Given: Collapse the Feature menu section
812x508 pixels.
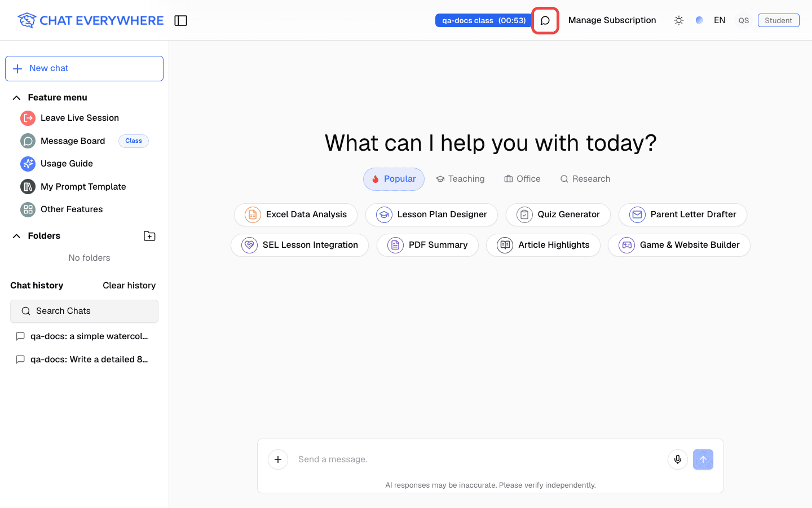Looking at the screenshot, I should (x=17, y=98).
